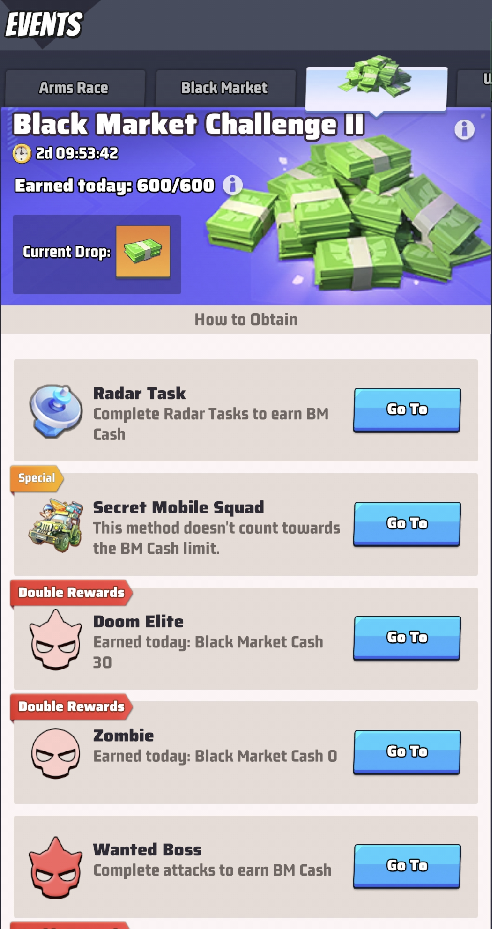This screenshot has height=929, width=492.
Task: Click Go To for Wanted Boss
Action: click(407, 866)
